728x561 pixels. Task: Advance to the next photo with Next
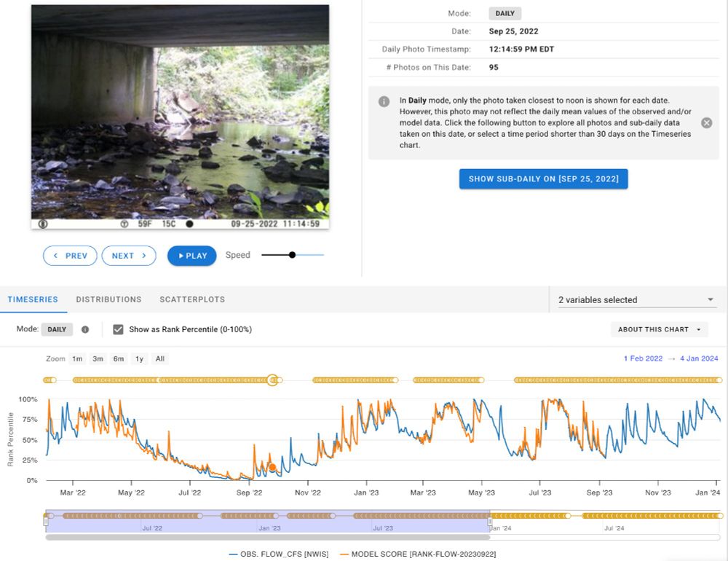point(129,256)
